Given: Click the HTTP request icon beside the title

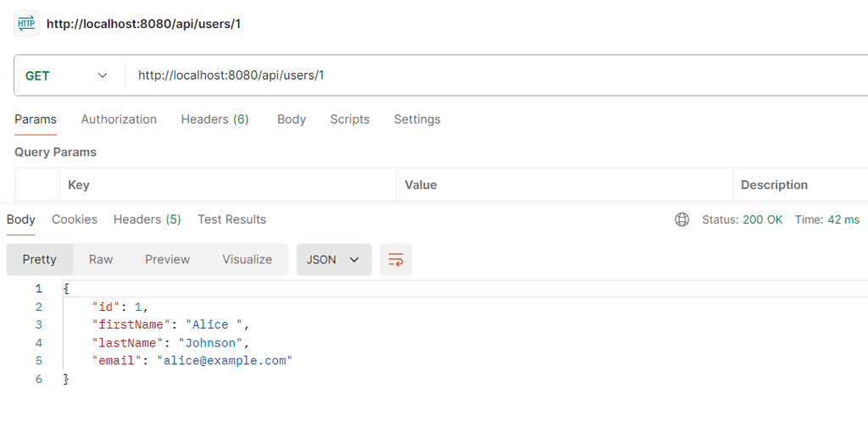Looking at the screenshot, I should point(26,24).
